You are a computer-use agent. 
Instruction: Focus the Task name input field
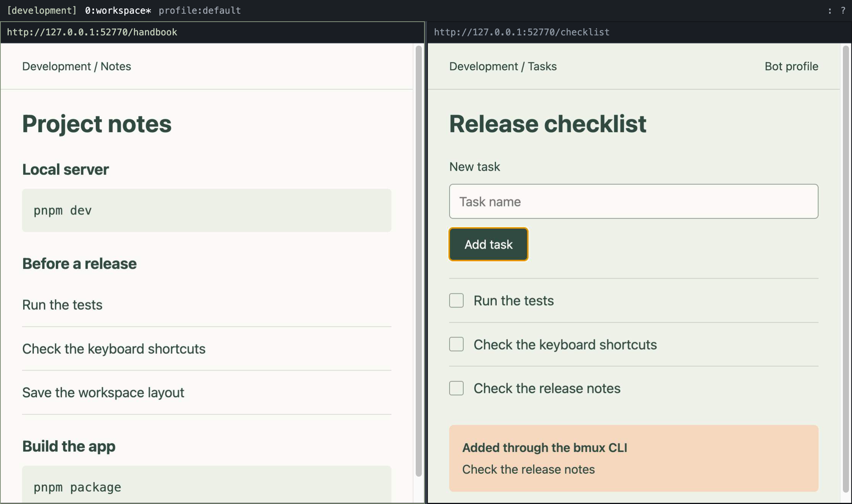[633, 201]
